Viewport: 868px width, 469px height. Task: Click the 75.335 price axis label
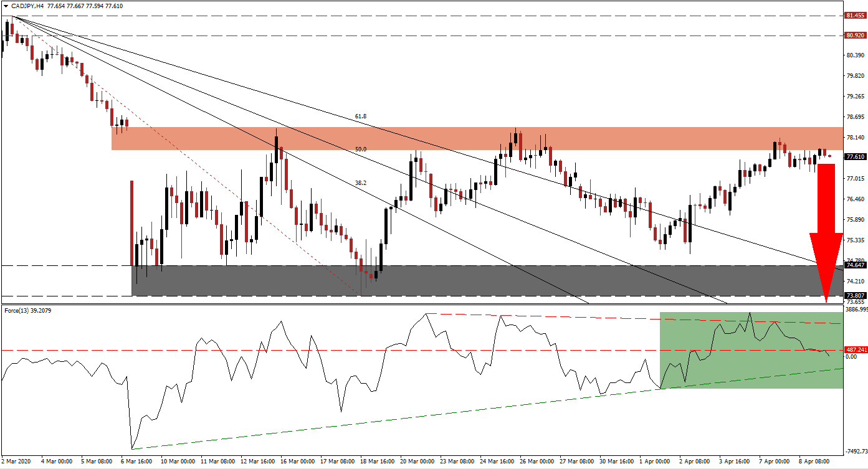[x=854, y=240]
